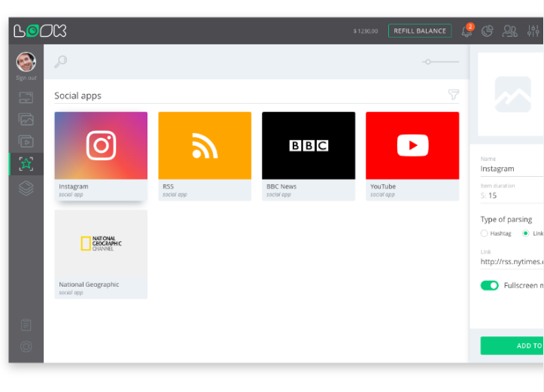This screenshot has height=392, width=544.
Task: Click Sign out under the avatar
Action: 26,77
